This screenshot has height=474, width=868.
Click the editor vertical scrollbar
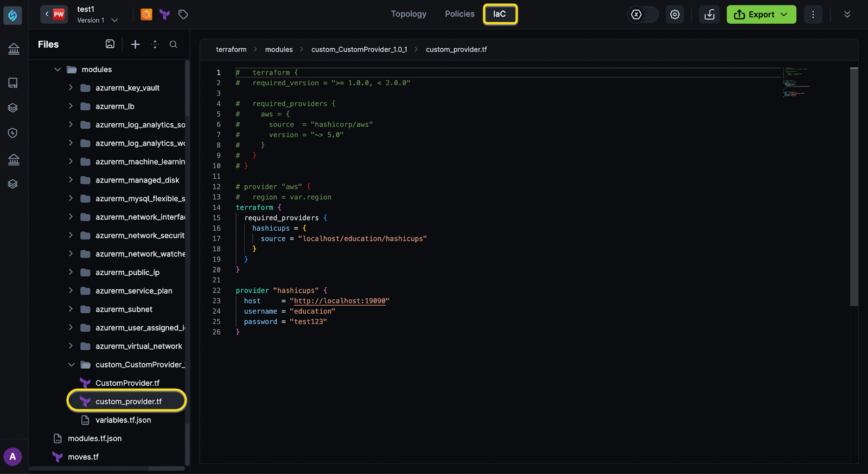[854, 187]
